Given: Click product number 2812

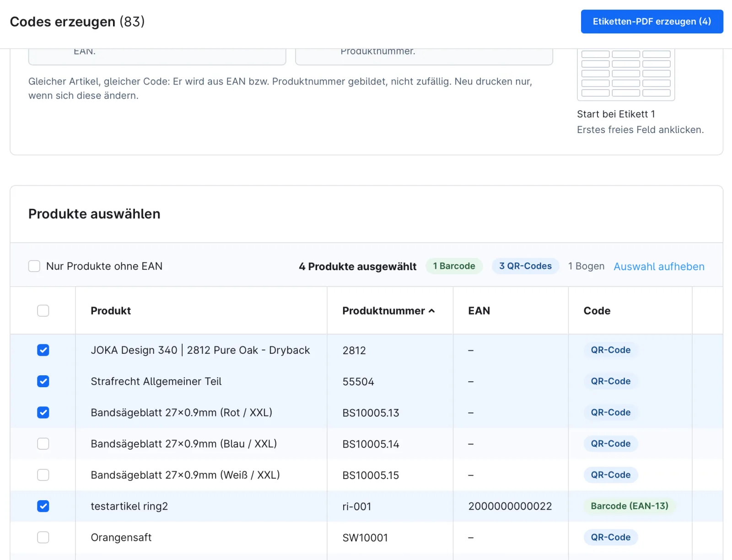Looking at the screenshot, I should (x=354, y=351).
